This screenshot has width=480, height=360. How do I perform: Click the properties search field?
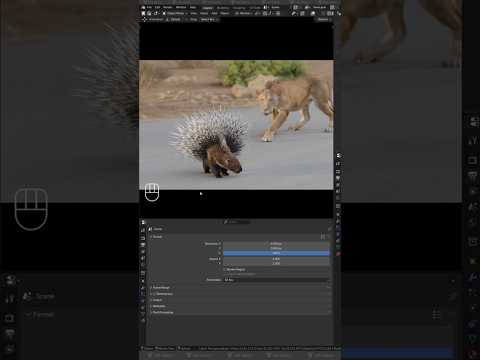[x=237, y=222]
